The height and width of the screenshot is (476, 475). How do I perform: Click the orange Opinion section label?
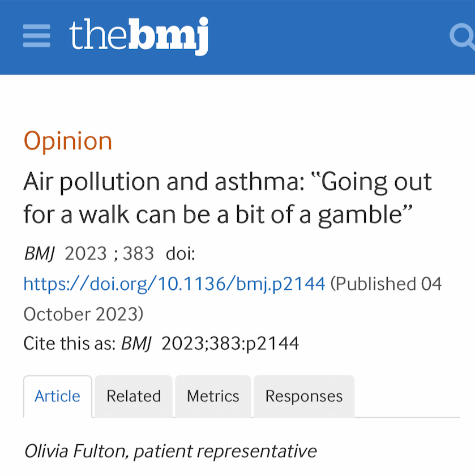click(68, 141)
